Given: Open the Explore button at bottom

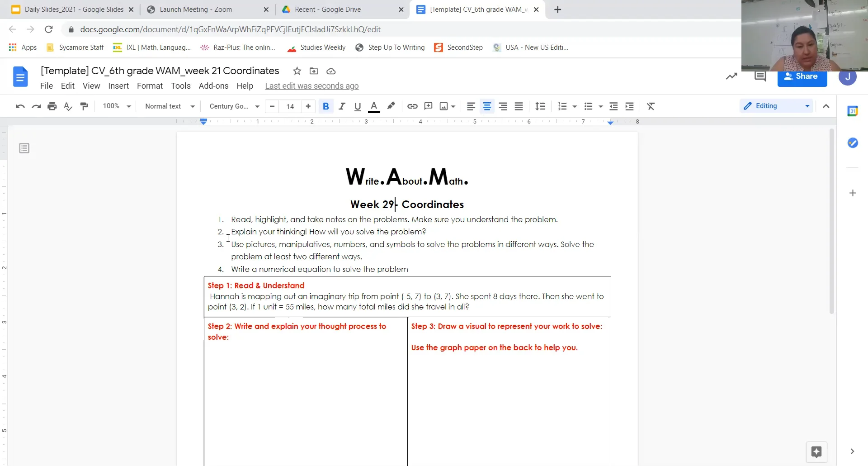Looking at the screenshot, I should click(x=816, y=452).
